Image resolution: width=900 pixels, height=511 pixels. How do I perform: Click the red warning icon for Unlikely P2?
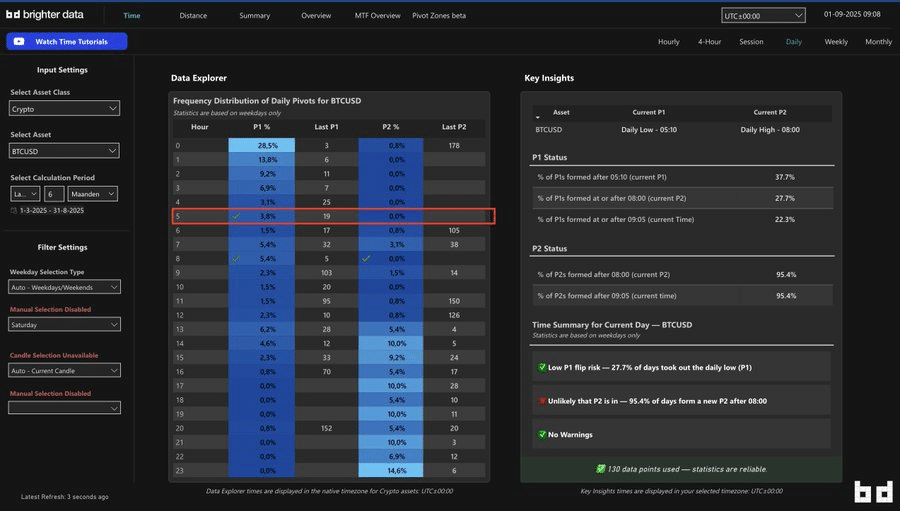pos(541,401)
